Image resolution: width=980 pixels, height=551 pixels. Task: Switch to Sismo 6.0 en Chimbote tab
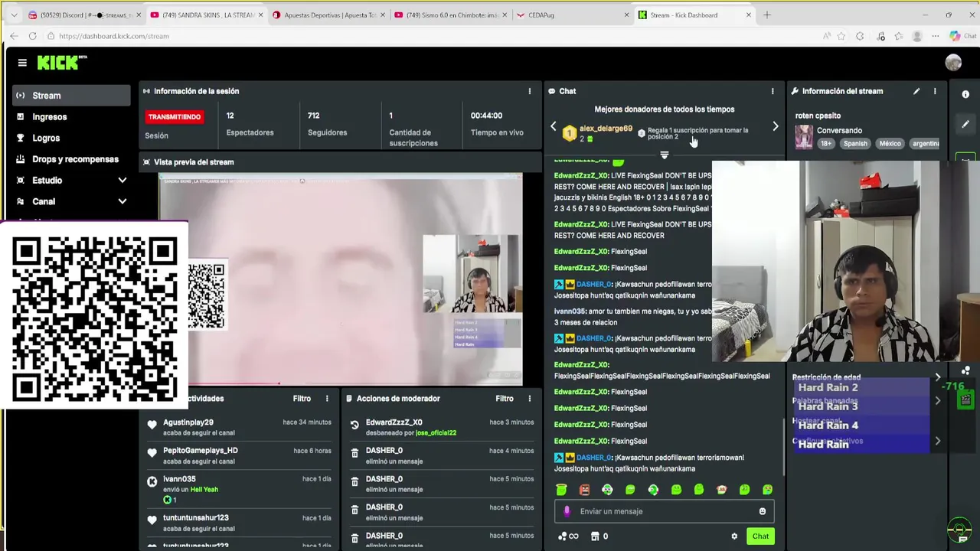pos(450,15)
